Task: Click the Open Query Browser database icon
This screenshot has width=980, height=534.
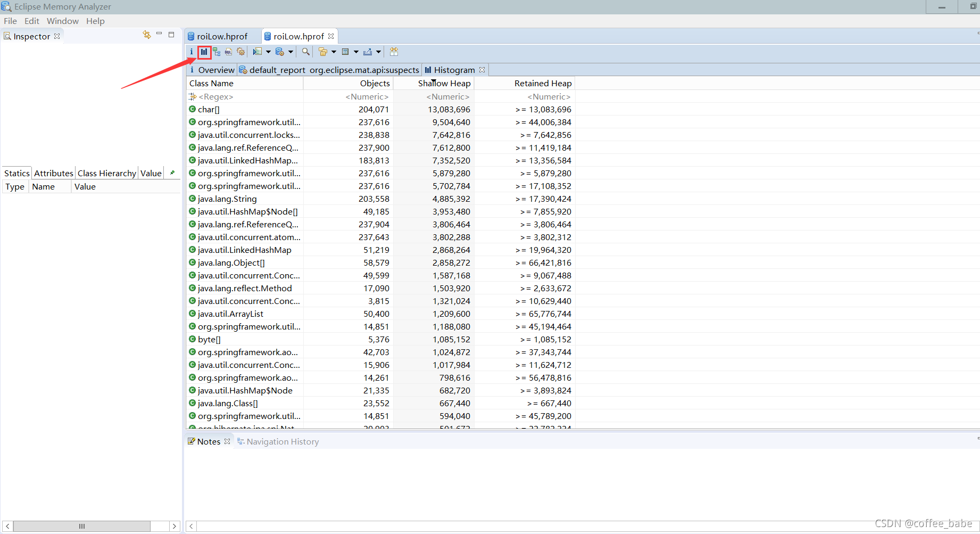Action: [x=280, y=52]
